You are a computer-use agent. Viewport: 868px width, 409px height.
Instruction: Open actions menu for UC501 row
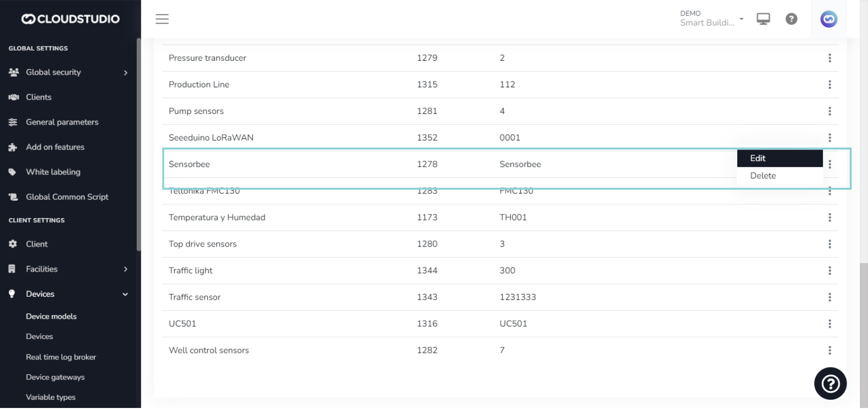829,324
